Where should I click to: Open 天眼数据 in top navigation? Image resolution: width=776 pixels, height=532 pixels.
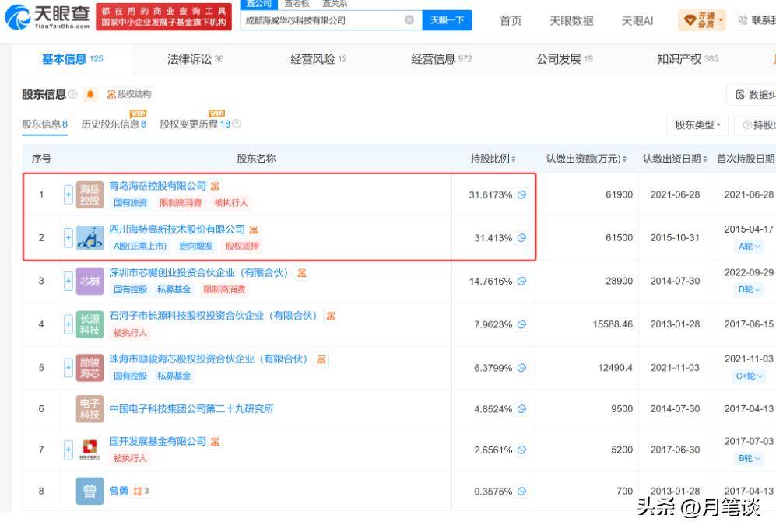pyautogui.click(x=571, y=21)
